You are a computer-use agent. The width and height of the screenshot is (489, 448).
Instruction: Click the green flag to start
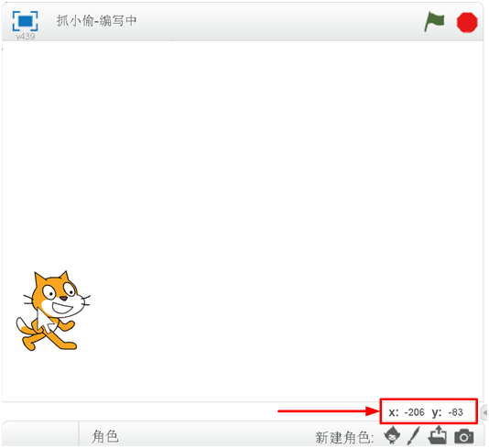pos(434,21)
